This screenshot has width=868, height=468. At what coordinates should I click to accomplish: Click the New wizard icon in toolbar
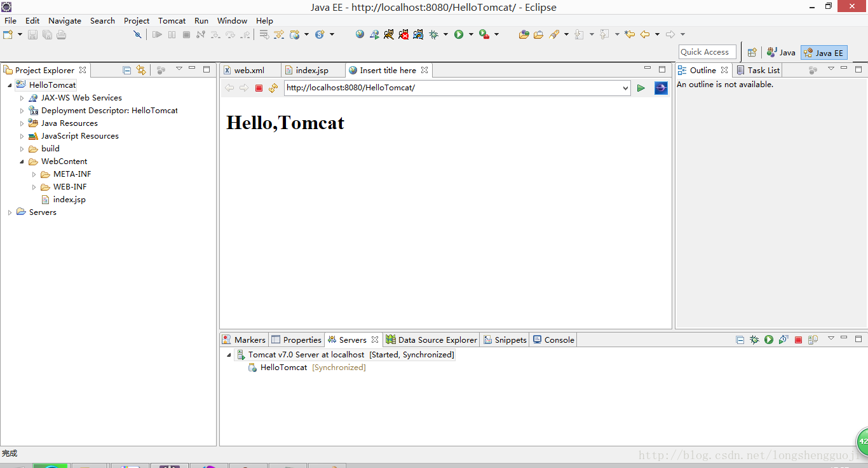pos(8,34)
